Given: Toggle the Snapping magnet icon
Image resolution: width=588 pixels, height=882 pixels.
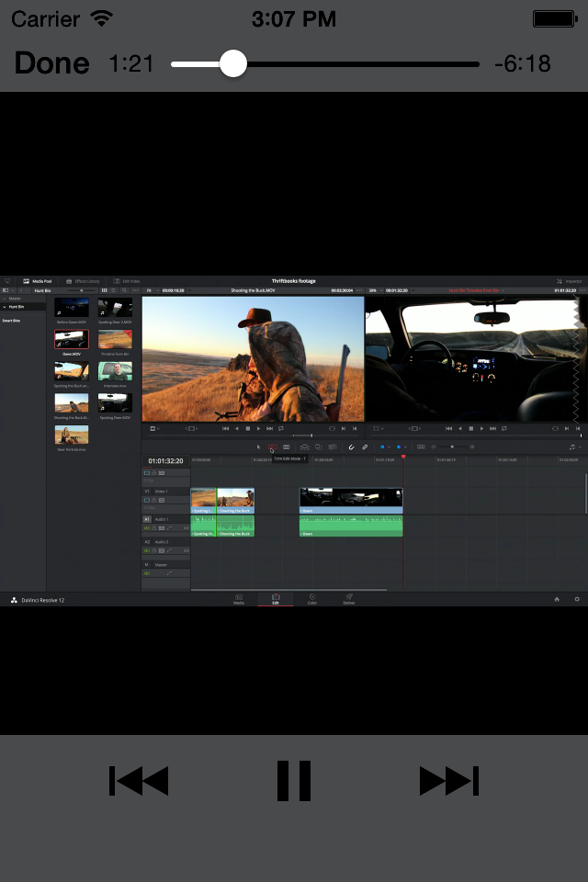Looking at the screenshot, I should (351, 447).
